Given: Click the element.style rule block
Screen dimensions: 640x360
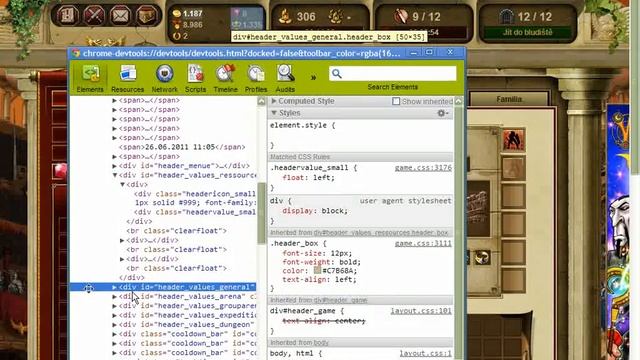Looking at the screenshot, I should pos(361,135).
